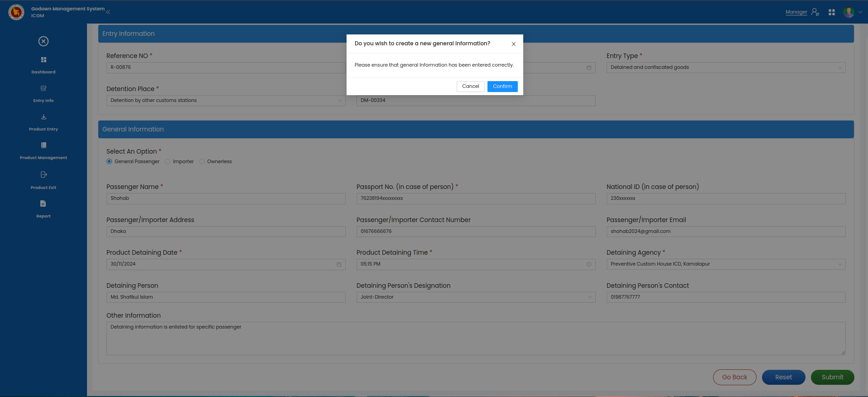The width and height of the screenshot is (868, 397).
Task: Close the dialog with the X button
Action: pyautogui.click(x=513, y=44)
